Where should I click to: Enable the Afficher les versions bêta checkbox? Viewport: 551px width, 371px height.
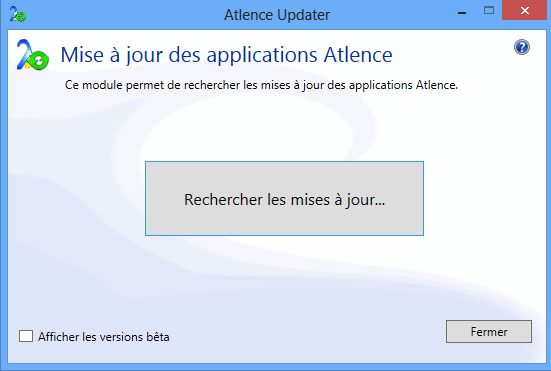(x=26, y=336)
